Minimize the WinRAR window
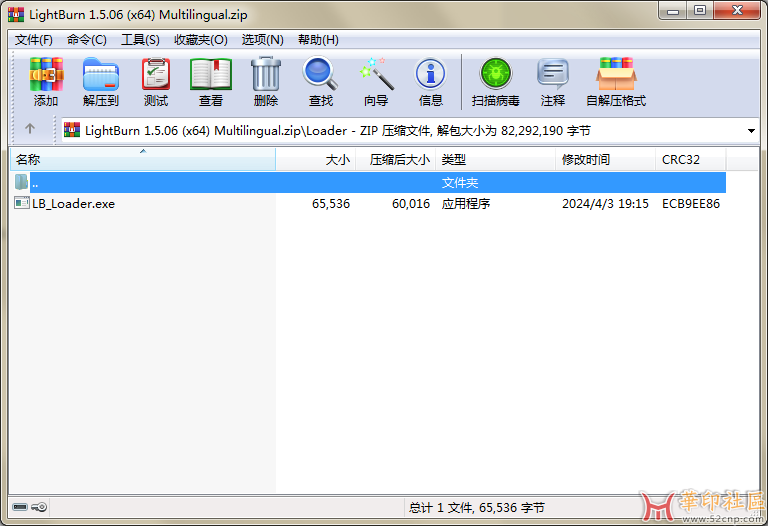The image size is (768, 526). pyautogui.click(x=673, y=11)
